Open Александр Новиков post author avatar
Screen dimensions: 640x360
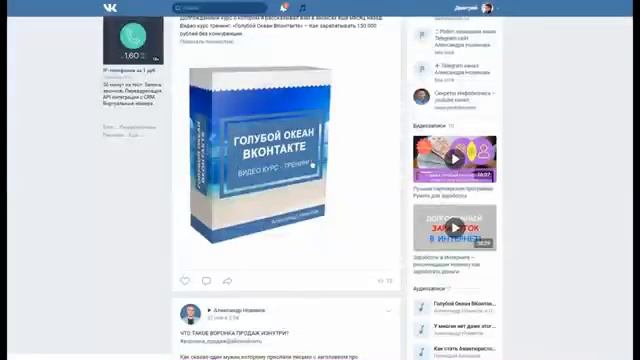coord(190,314)
